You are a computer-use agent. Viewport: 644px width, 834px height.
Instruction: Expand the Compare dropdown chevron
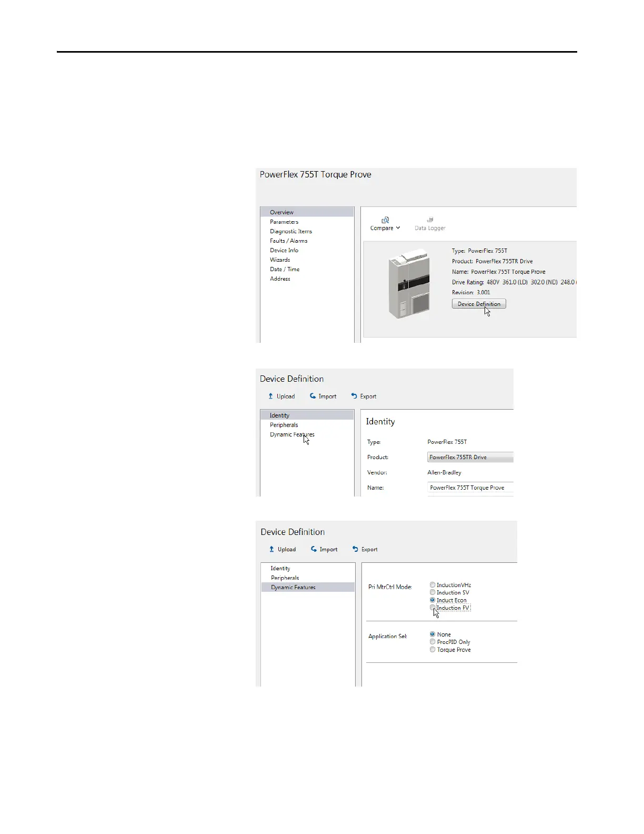(x=398, y=228)
